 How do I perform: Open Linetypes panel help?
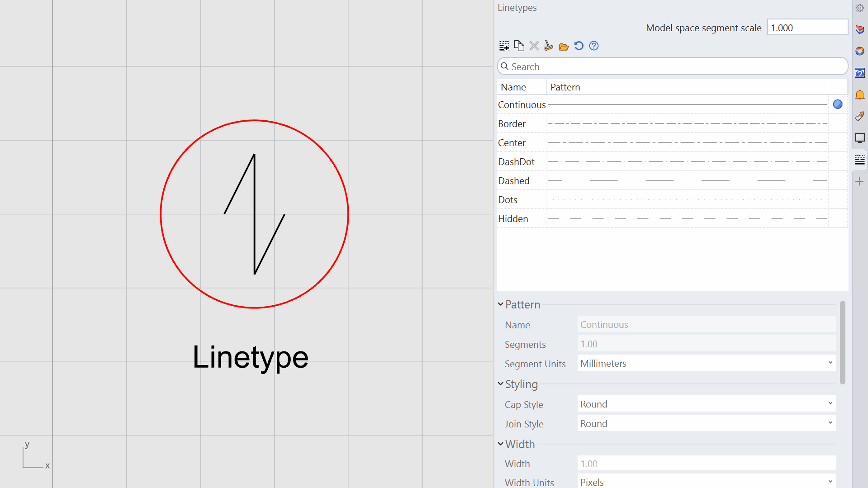pos(594,46)
